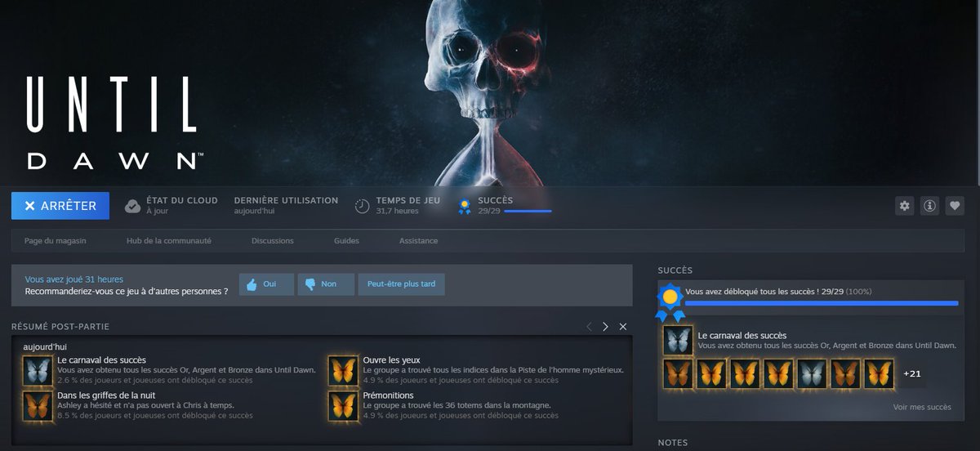Screen dimensions: 980x451
Task: Close the Résumé post-partie panel
Action: pos(623,326)
